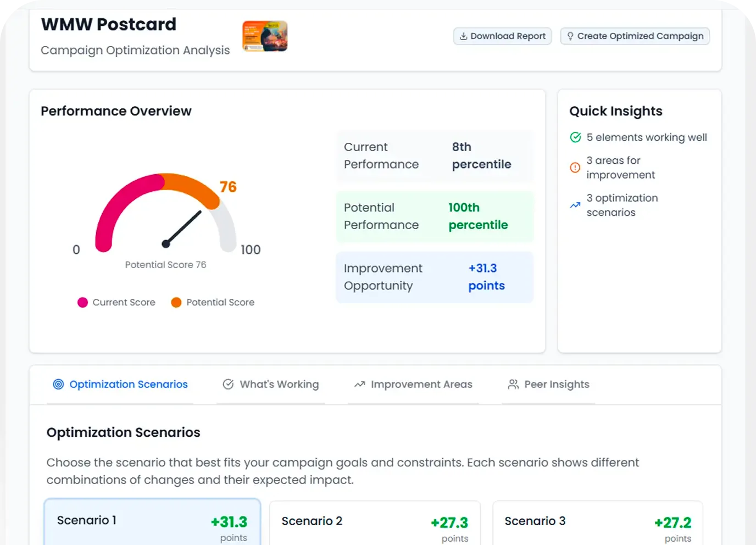
Task: Click the pink Current Score legend dot
Action: [x=82, y=303]
